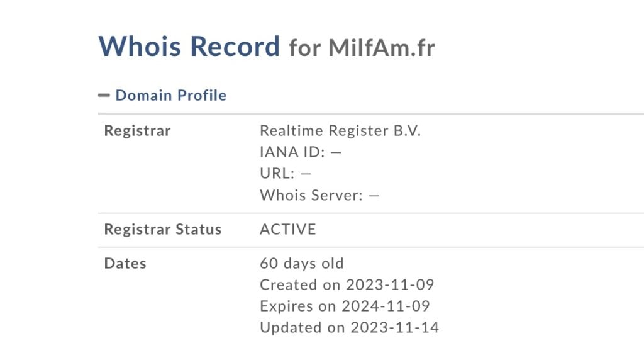
Task: Select the 'Created on 2023-11-09' line
Action: point(347,284)
